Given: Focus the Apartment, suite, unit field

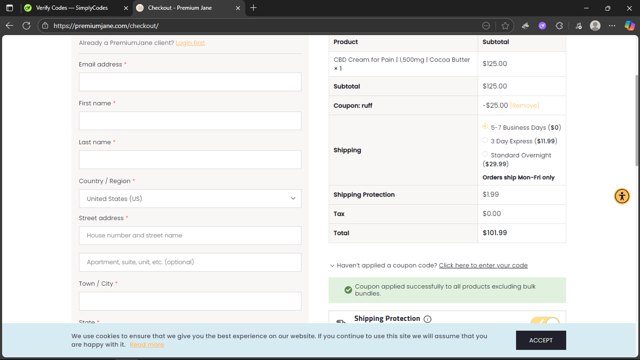Looking at the screenshot, I should pos(190,262).
